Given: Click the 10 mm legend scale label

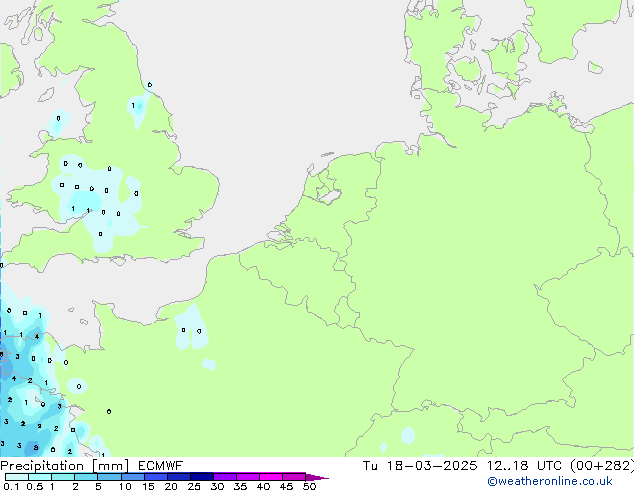Looking at the screenshot, I should coord(123,487).
